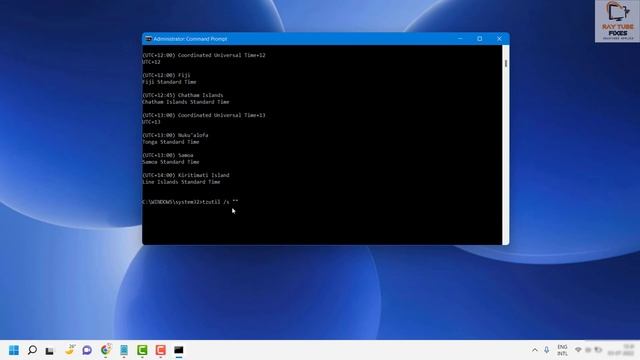Click the '(UTC+12:00) Coordinated Universal Time+12' line

pos(204,55)
